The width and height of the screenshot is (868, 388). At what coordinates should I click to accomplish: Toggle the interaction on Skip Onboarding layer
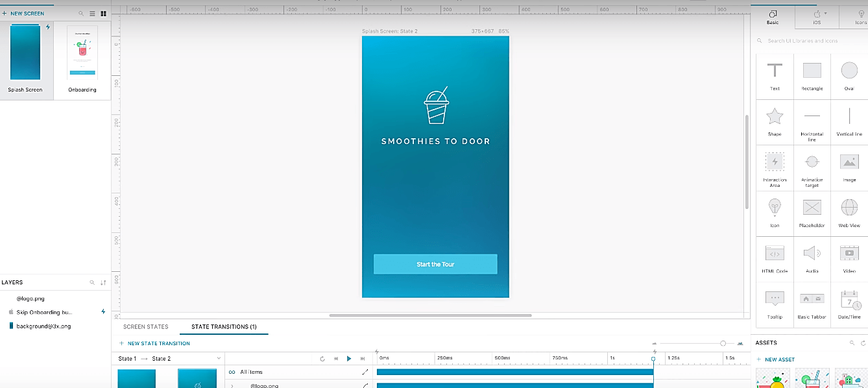(x=102, y=311)
